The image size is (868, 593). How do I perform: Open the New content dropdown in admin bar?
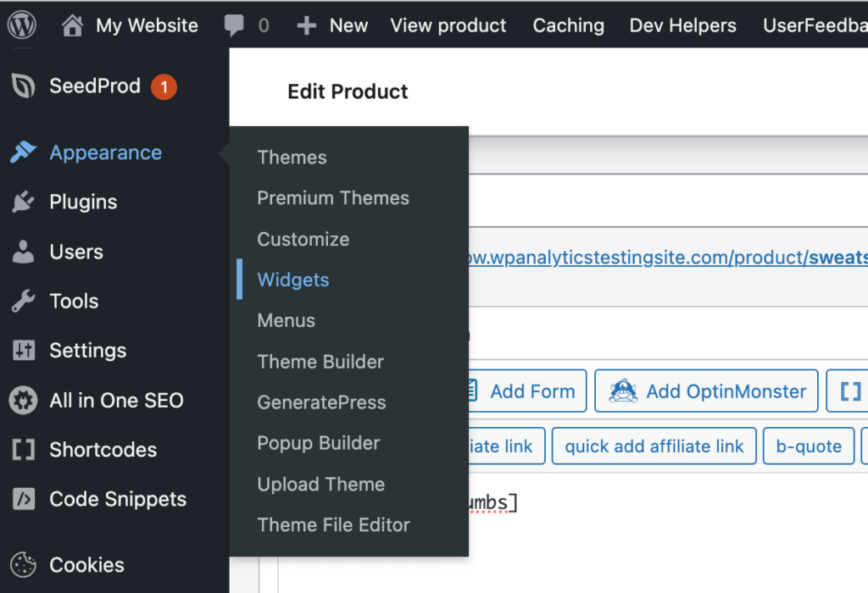click(x=332, y=25)
